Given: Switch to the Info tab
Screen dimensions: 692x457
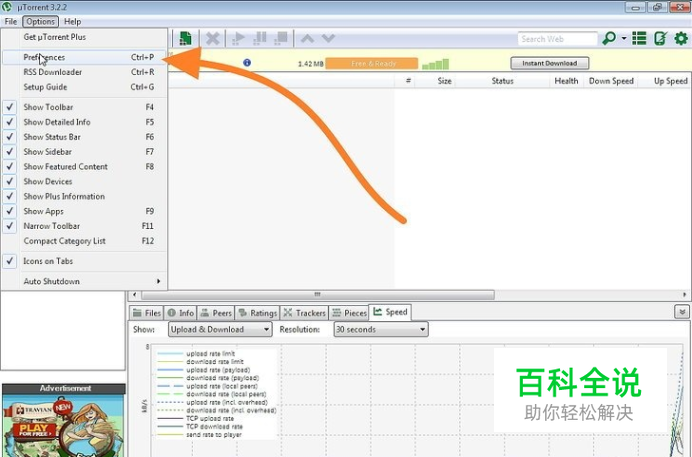Looking at the screenshot, I should tap(181, 313).
